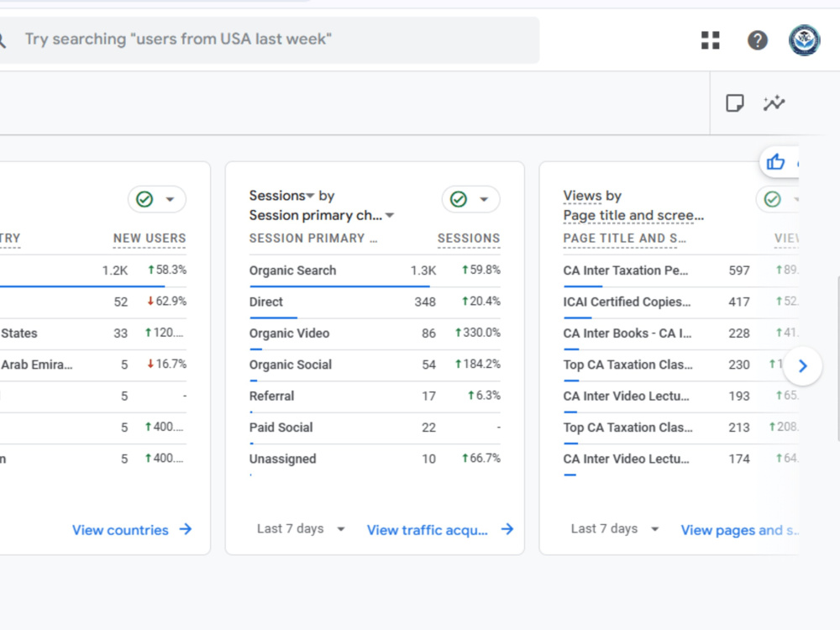
Task: Open Last 7 days dropdown on Sessions card
Action: click(301, 528)
